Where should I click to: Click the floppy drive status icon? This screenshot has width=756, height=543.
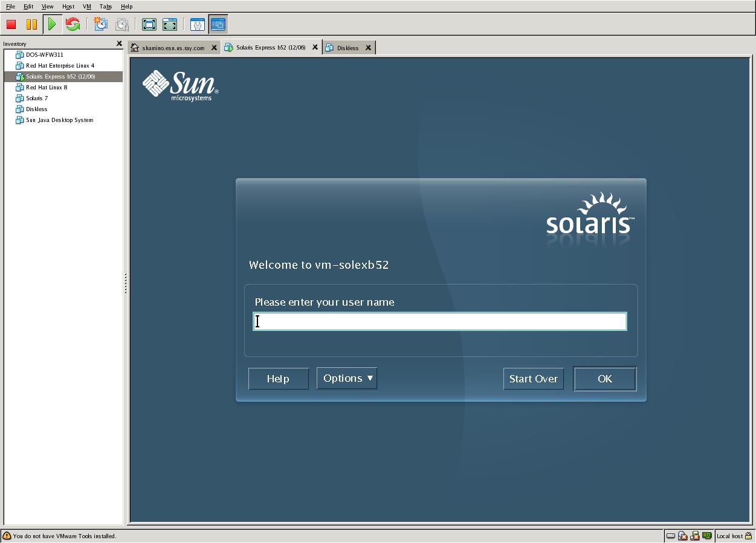click(695, 536)
